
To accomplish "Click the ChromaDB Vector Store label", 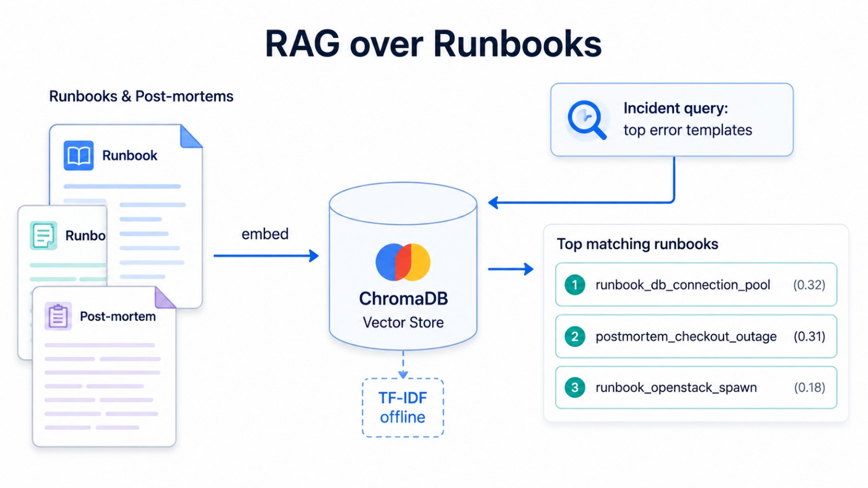I will [403, 311].
